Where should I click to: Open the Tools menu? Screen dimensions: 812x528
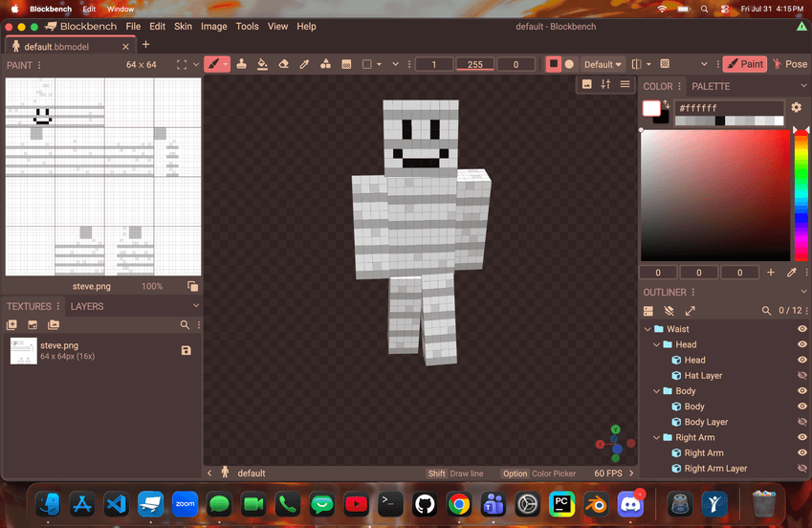(x=247, y=27)
